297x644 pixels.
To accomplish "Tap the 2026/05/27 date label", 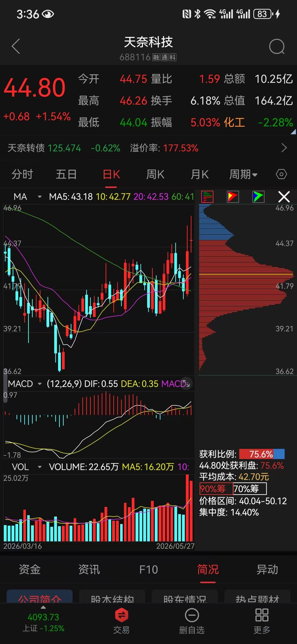I will [x=175, y=546].
